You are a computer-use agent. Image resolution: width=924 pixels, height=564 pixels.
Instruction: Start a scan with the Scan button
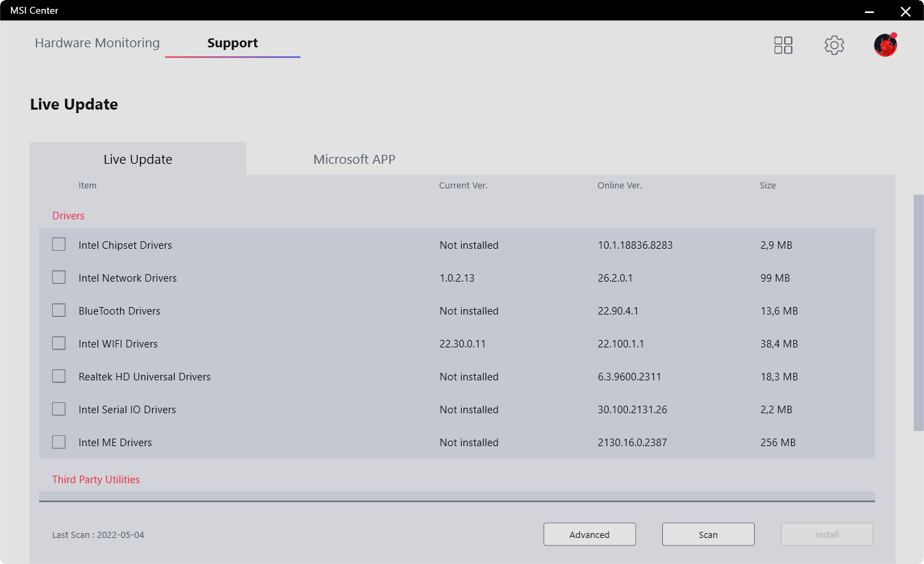tap(708, 535)
